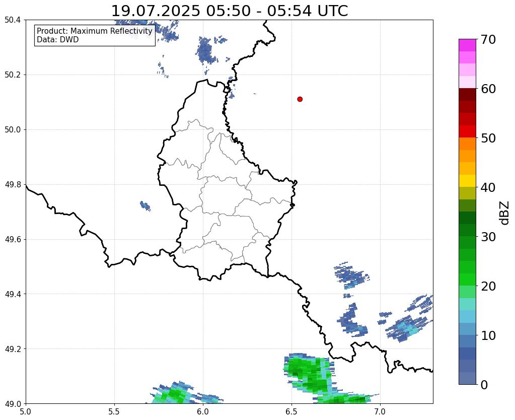
Task: Pick the yellow swatch just above 40
Action: click(x=467, y=181)
